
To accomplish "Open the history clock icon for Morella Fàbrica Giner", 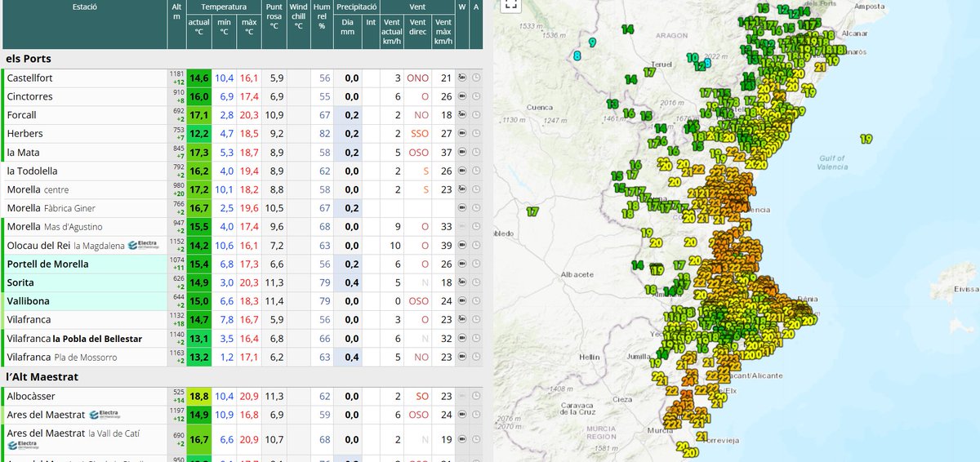I will click(x=476, y=208).
